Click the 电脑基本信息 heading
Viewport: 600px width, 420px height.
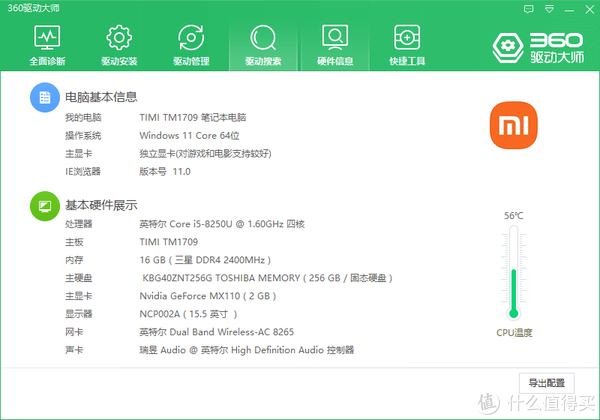pos(101,97)
